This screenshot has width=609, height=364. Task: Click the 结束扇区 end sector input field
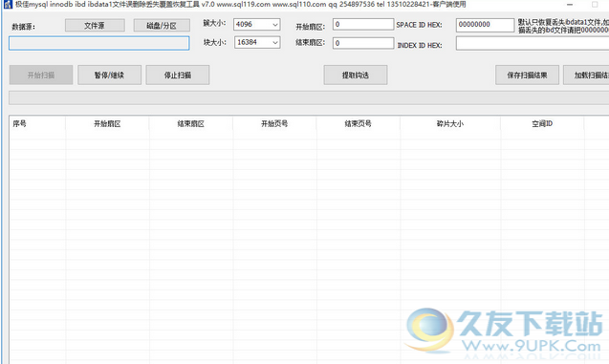coord(363,43)
